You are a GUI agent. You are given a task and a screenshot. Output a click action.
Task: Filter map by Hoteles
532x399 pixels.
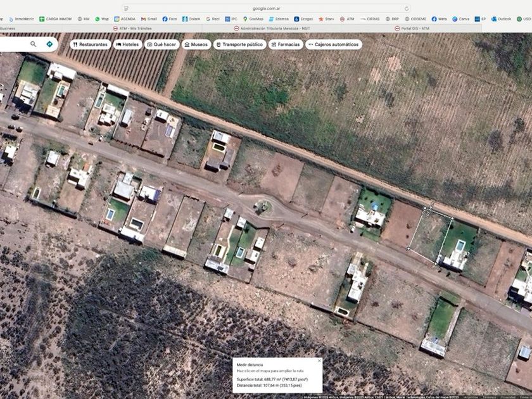(127, 44)
